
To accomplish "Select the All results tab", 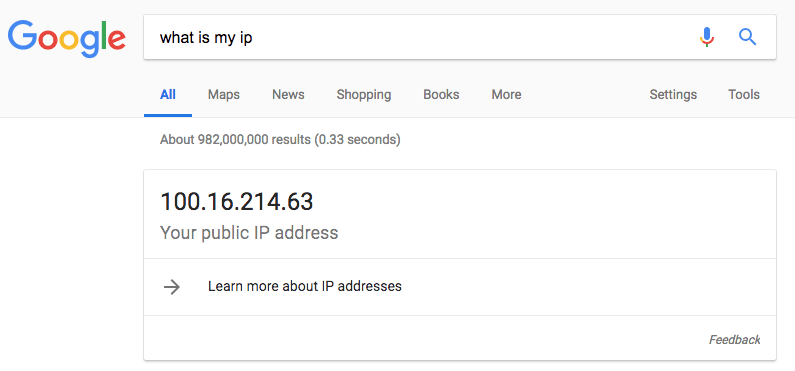I will [168, 95].
